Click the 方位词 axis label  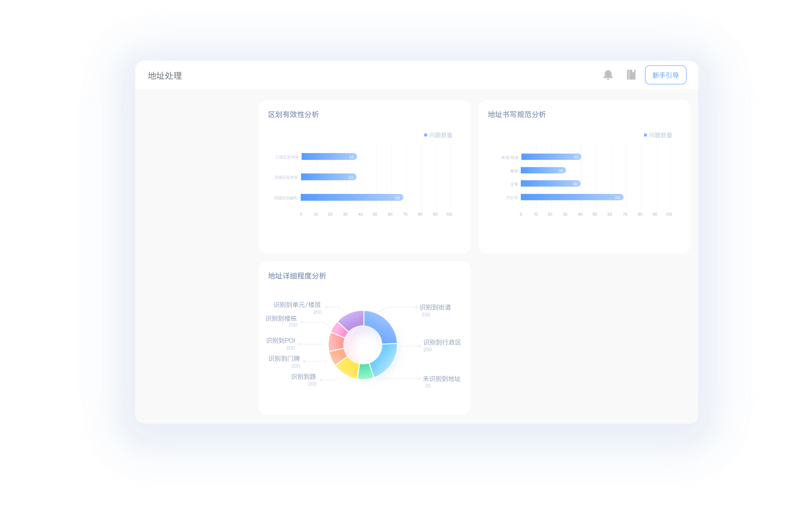(511, 198)
